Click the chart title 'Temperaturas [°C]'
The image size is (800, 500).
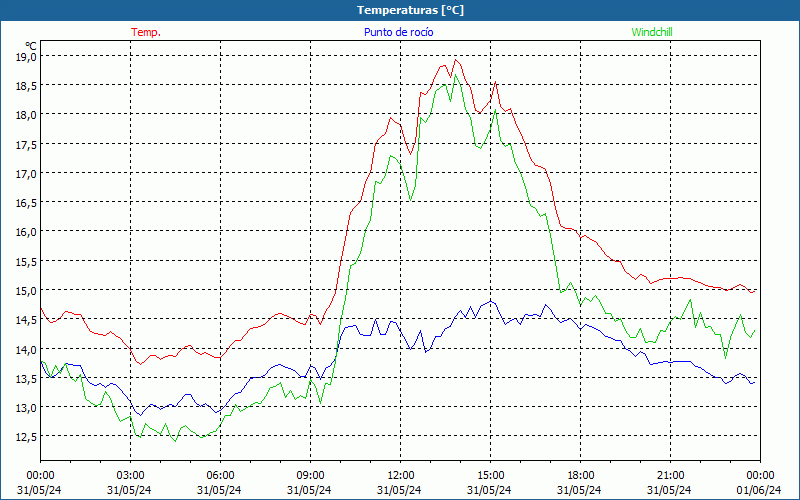410,10
